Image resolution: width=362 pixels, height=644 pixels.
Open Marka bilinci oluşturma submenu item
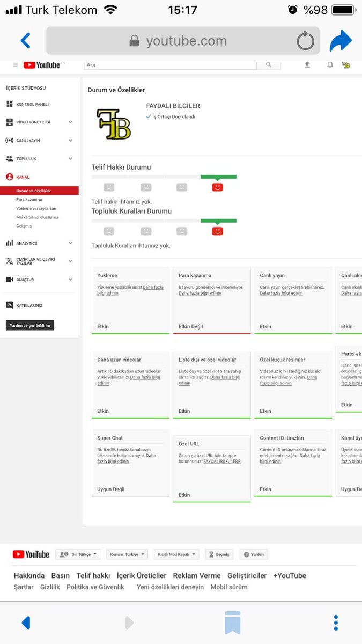coord(37,217)
